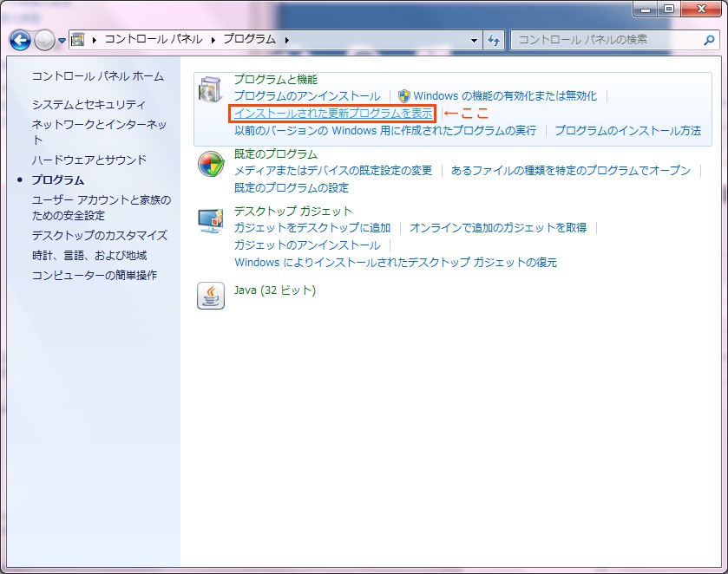Open the 既定のプログラム heading link
This screenshot has height=574, width=728.
(x=276, y=154)
